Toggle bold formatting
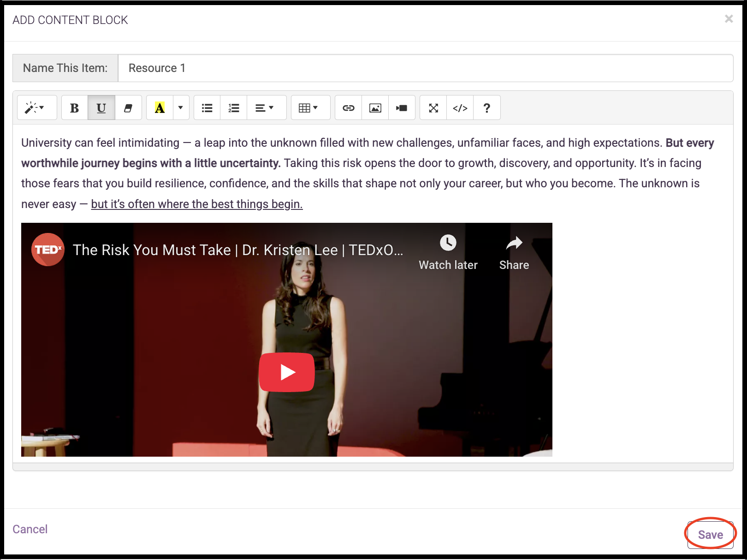This screenshot has width=747, height=560. pyautogui.click(x=74, y=108)
